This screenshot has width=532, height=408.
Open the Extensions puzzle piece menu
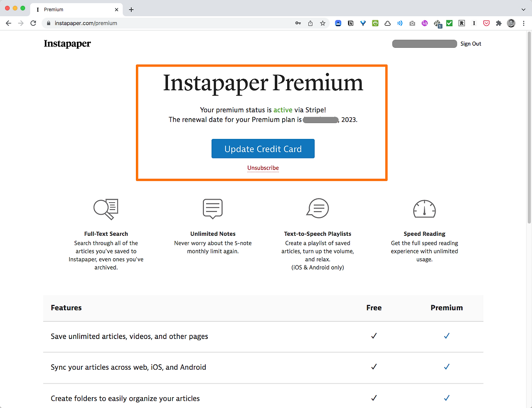pos(499,23)
